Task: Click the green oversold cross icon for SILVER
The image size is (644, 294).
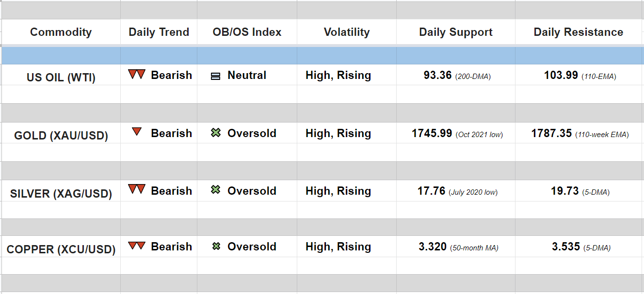Action: click(216, 190)
